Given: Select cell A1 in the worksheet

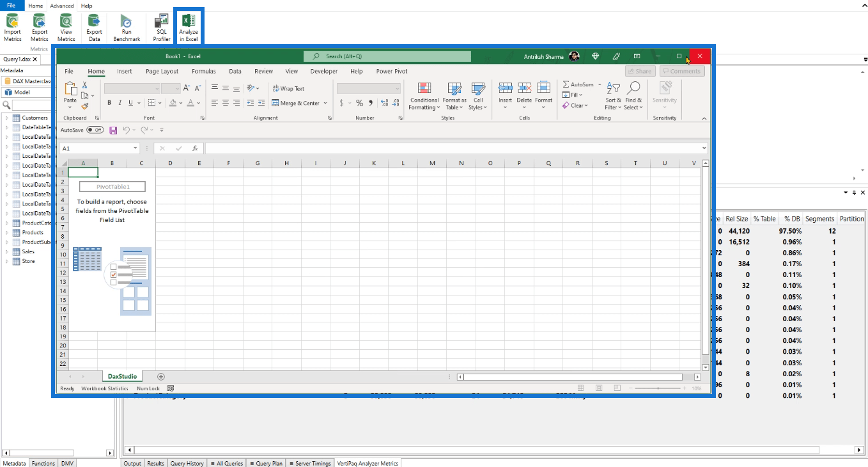Looking at the screenshot, I should point(83,172).
